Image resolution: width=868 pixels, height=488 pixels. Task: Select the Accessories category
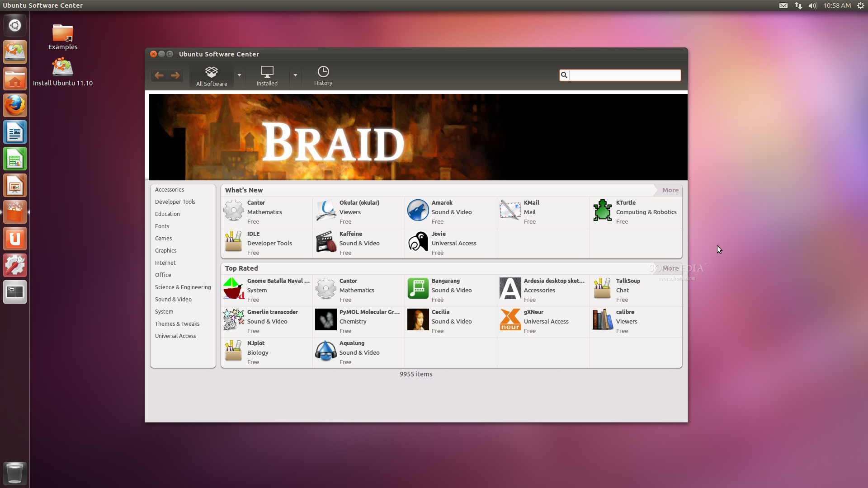[170, 190]
